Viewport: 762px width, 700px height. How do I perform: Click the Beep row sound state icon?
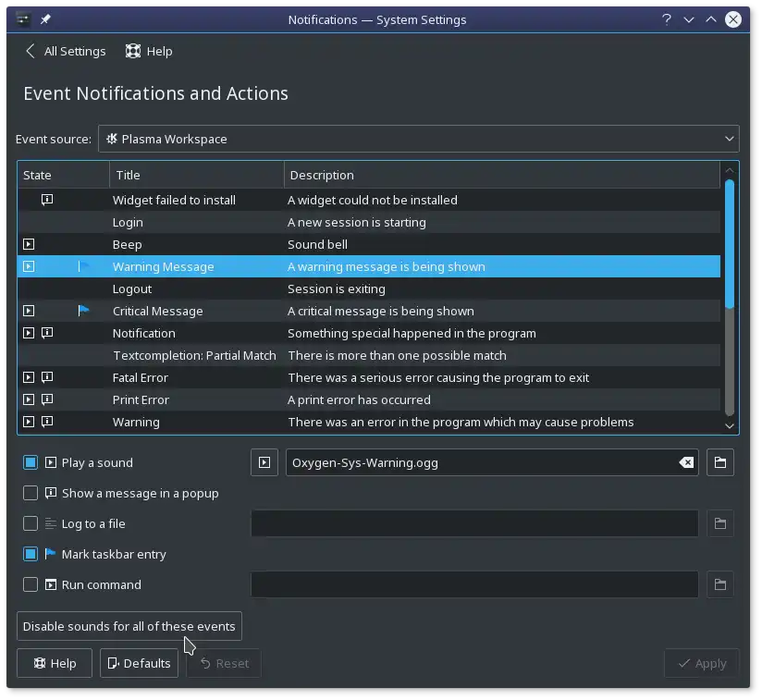pos(29,244)
